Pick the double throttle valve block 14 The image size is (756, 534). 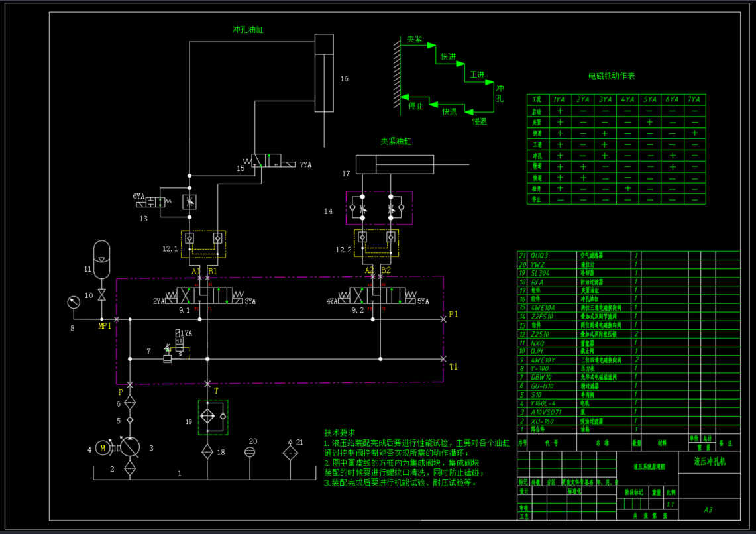380,208
